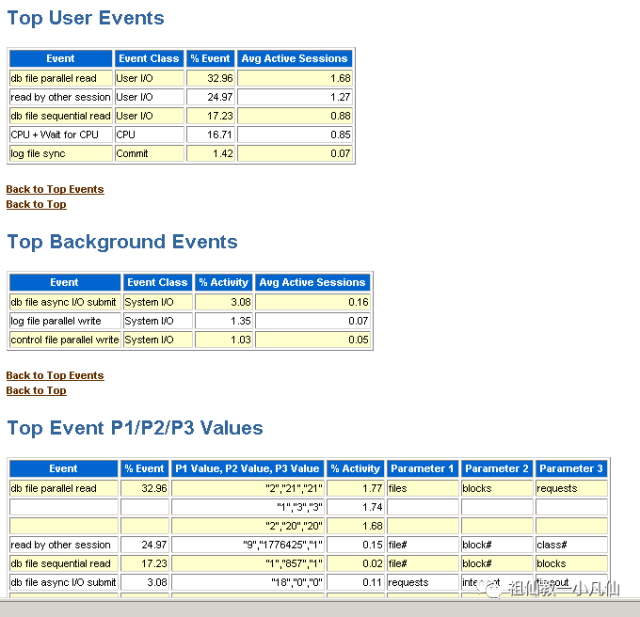Screen dimensions: 640x617
Task: Click file# in the read by other session row
Action: tap(423, 544)
